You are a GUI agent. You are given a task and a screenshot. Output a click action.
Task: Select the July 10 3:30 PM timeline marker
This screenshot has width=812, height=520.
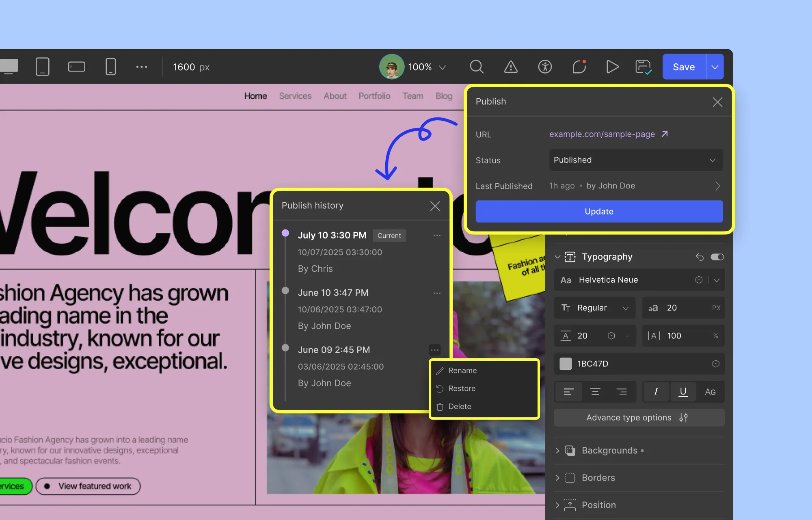(285, 233)
